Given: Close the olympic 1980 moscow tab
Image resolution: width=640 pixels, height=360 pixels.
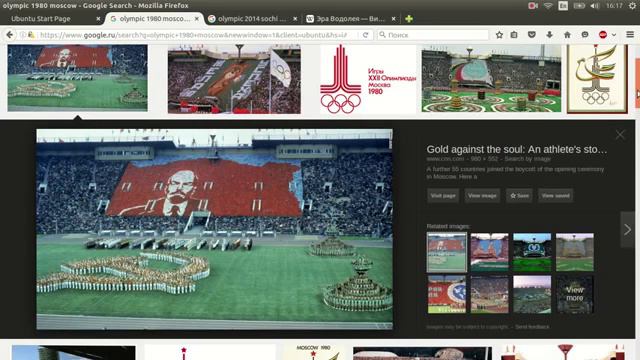Looking at the screenshot, I should pyautogui.click(x=197, y=19).
